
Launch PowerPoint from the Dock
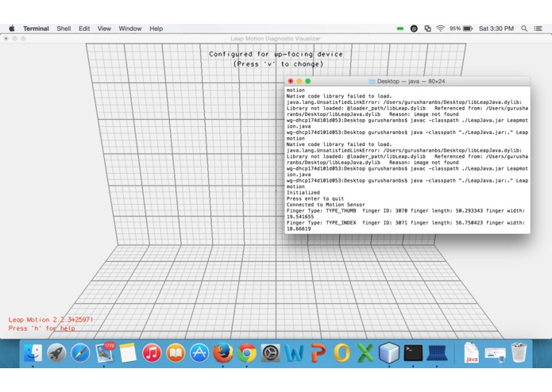[318, 352]
